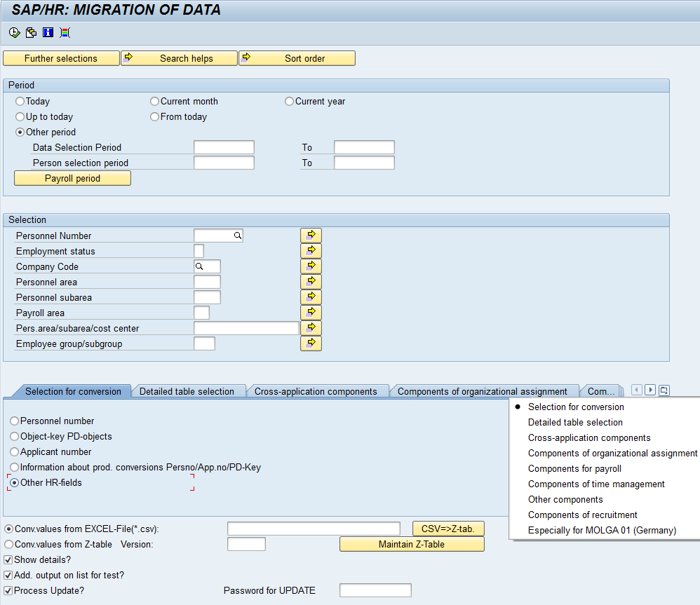Open the truncated Com... tab
Image resolution: width=700 pixels, height=605 pixels.
601,391
